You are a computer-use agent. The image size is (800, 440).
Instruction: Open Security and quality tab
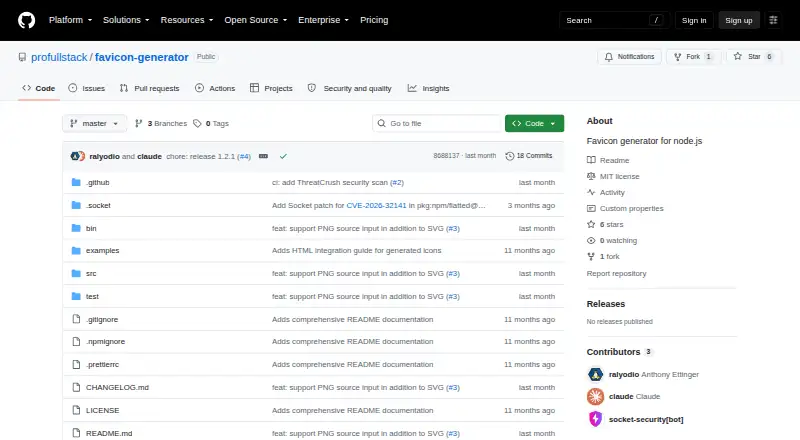coord(349,88)
